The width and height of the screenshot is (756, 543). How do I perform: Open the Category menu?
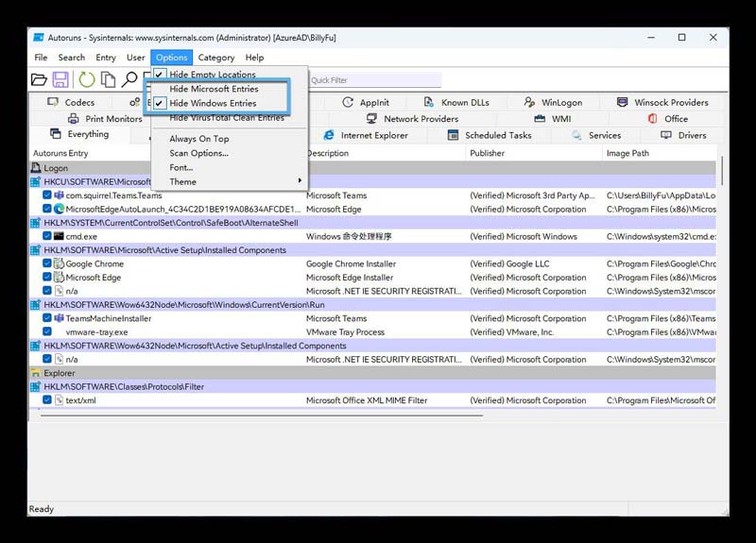[x=216, y=58]
